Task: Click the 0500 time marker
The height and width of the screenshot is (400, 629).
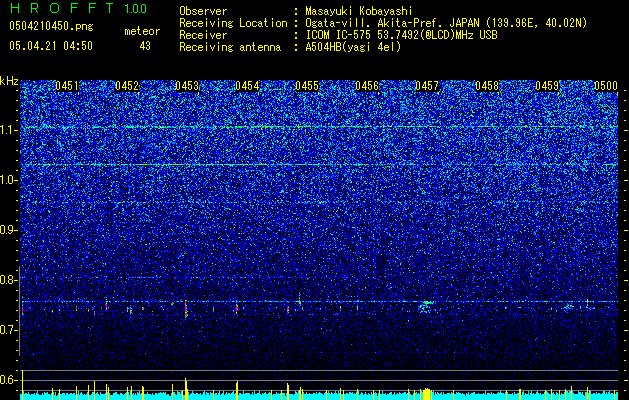Action: 606,86
